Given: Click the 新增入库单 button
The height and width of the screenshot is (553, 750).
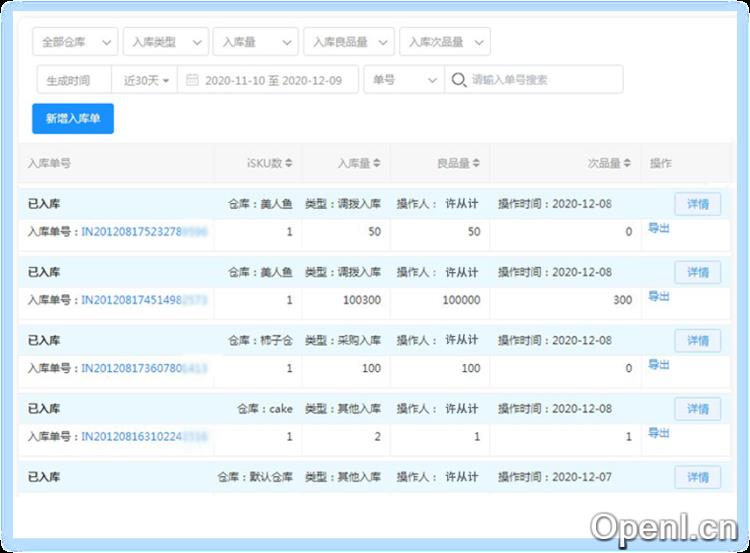Looking at the screenshot, I should 73,119.
